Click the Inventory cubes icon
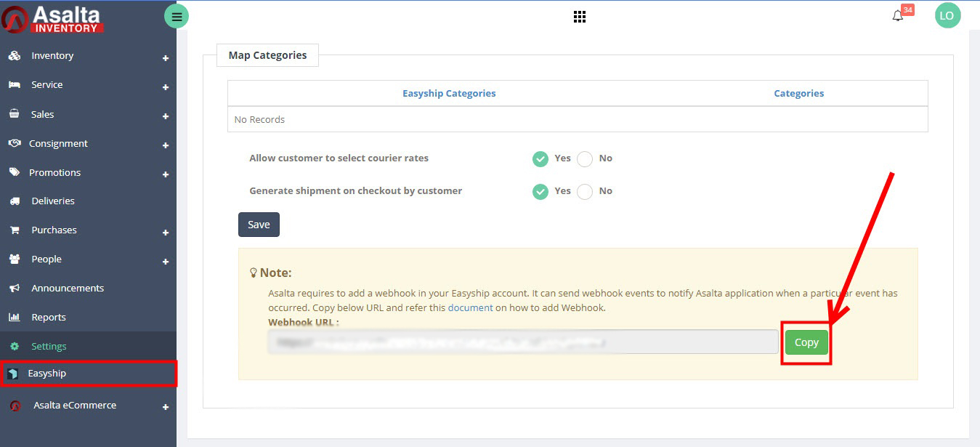980x447 pixels. point(15,56)
